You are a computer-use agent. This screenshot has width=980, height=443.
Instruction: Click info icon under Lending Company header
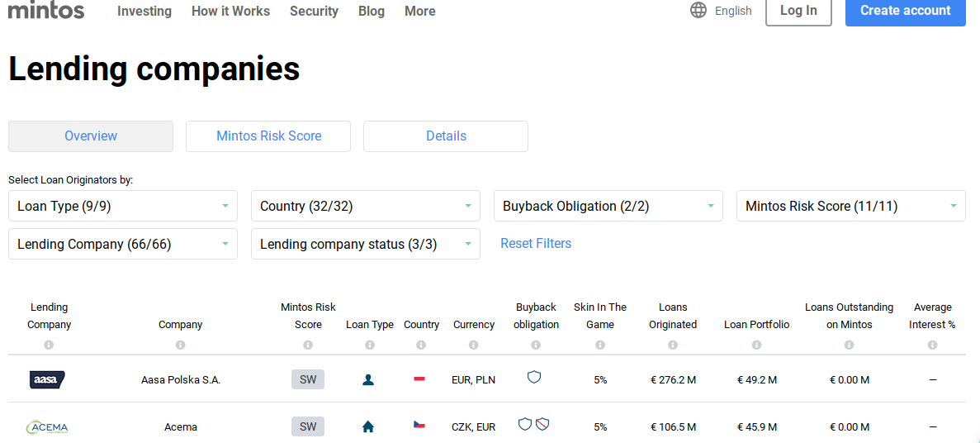coord(49,345)
